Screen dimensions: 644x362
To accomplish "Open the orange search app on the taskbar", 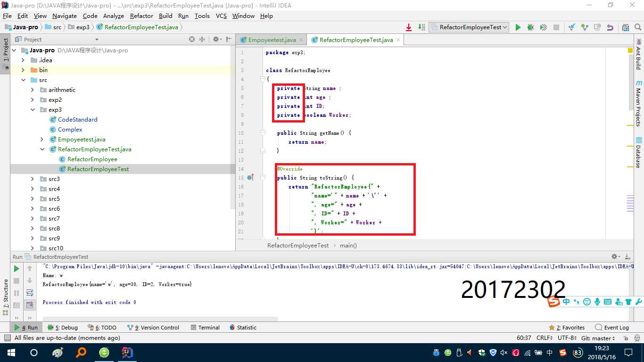I will point(81,353).
